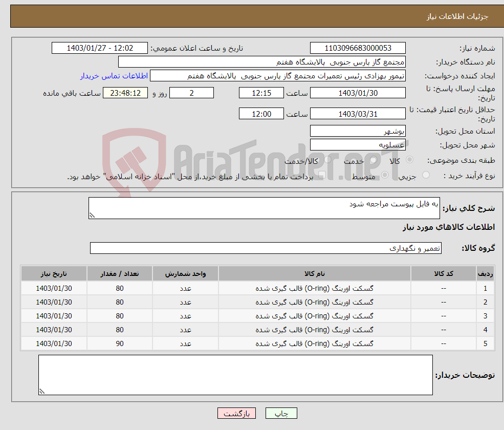Click the request creator name field
The height and width of the screenshot is (430, 504).
click(278, 76)
